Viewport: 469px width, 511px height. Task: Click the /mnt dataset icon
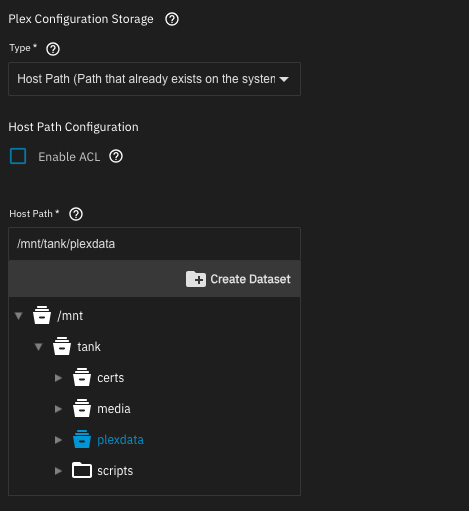click(x=42, y=315)
